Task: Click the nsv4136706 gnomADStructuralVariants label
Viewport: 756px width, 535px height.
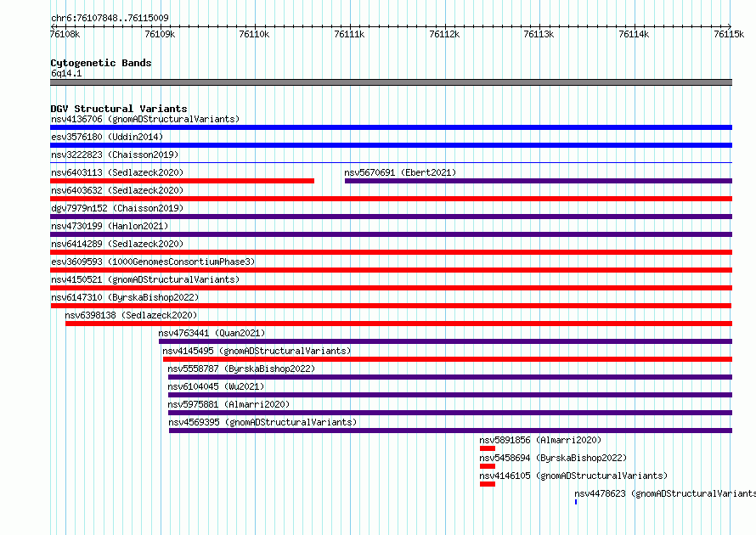Action: (x=145, y=119)
